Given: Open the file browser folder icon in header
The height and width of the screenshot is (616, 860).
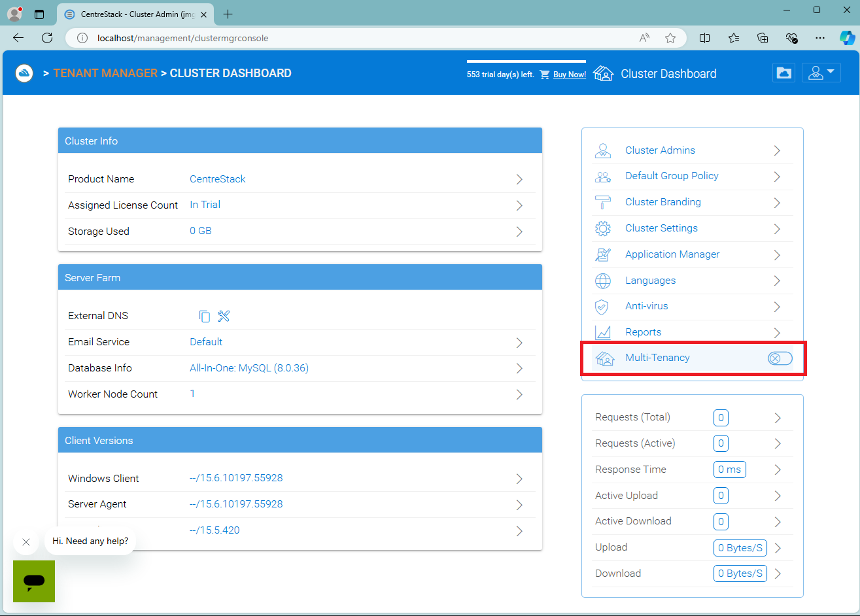Looking at the screenshot, I should point(783,73).
